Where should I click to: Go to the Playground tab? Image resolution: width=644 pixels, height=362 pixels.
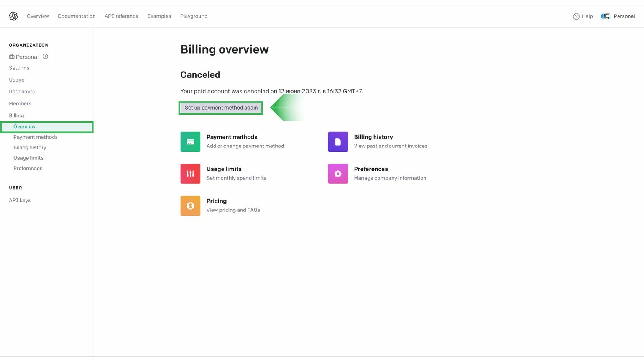click(x=194, y=16)
